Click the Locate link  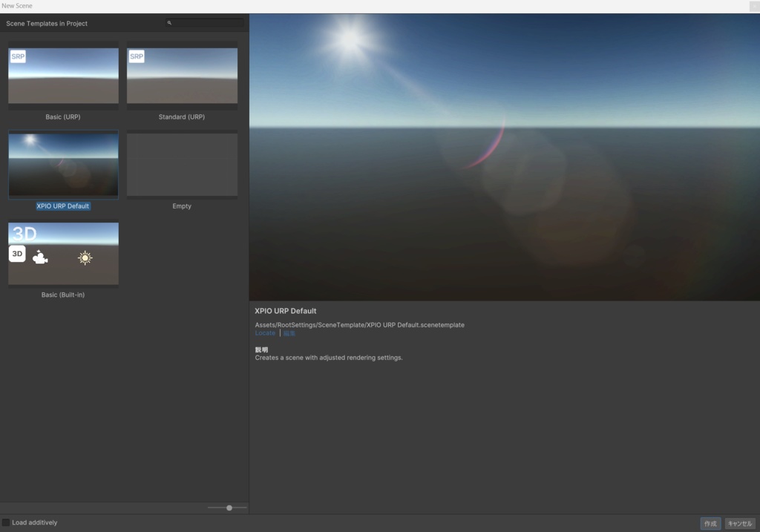point(265,333)
